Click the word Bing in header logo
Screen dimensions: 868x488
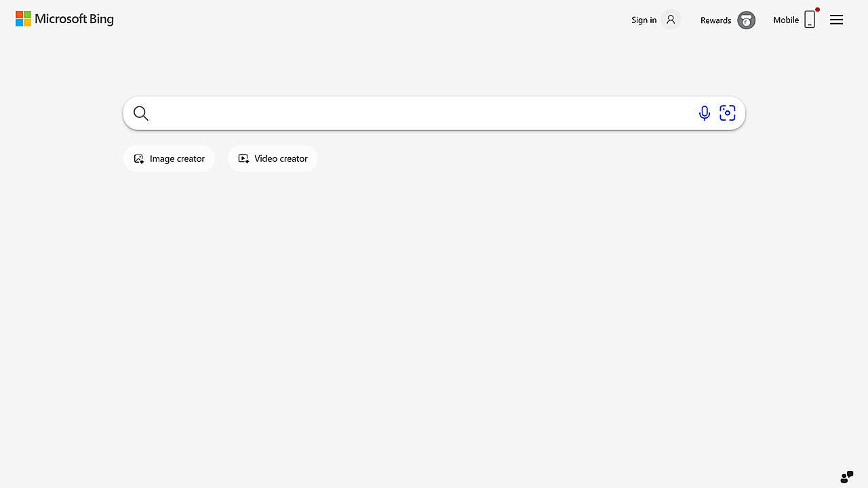[x=102, y=20]
